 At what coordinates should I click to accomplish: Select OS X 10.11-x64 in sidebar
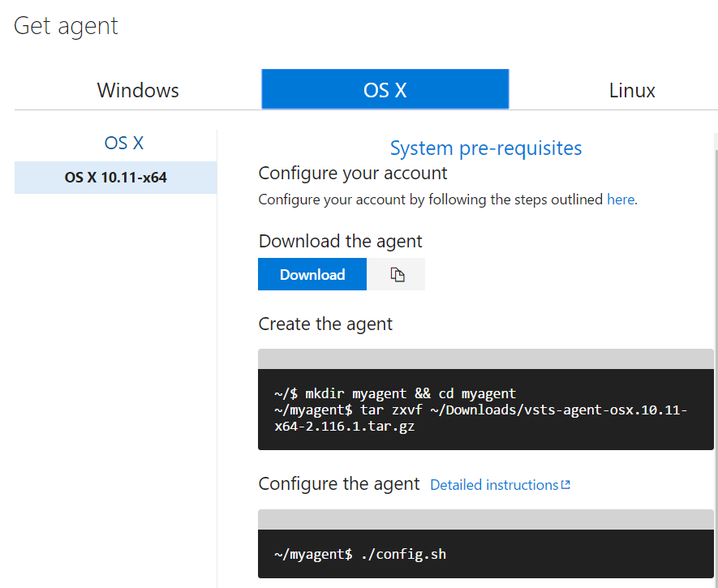click(x=115, y=178)
